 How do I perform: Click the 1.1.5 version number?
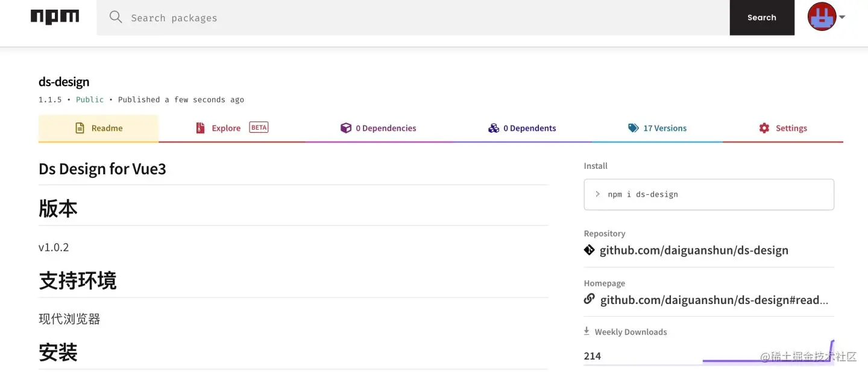click(x=50, y=100)
